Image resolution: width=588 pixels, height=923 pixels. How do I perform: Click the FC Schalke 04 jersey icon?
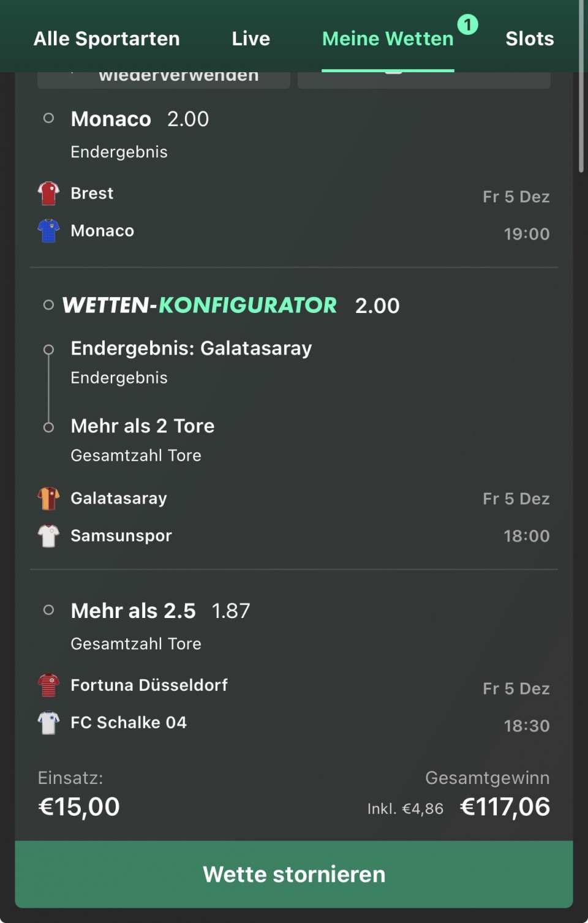(48, 723)
